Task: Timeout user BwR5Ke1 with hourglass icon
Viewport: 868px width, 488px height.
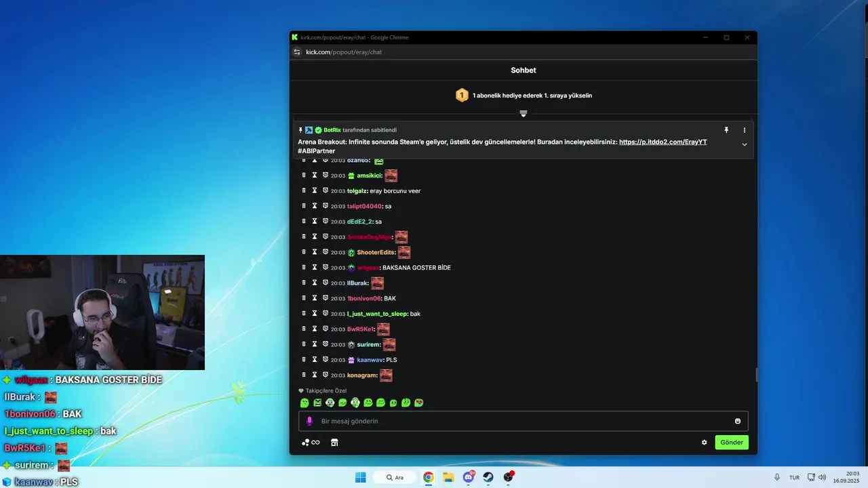Action: tap(315, 329)
